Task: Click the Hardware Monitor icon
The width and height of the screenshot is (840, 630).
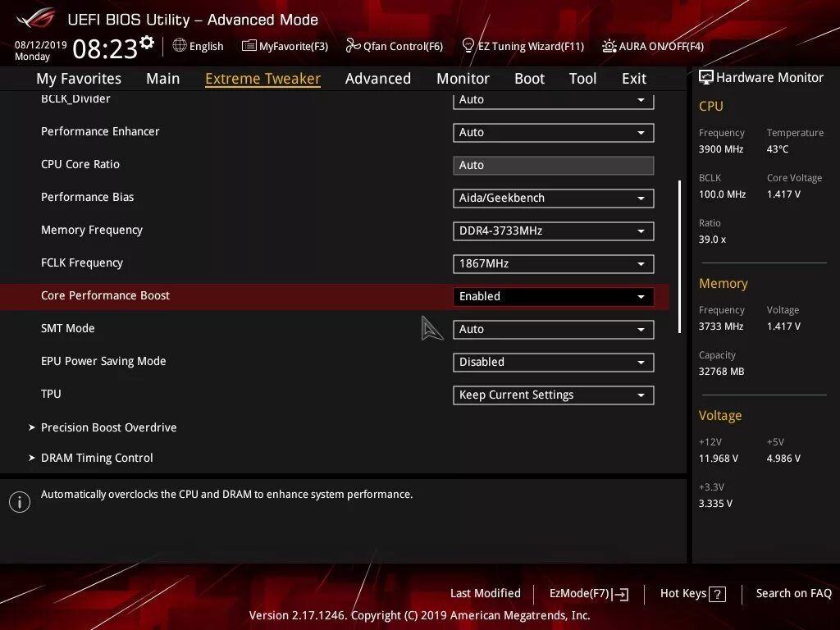Action: tap(706, 77)
